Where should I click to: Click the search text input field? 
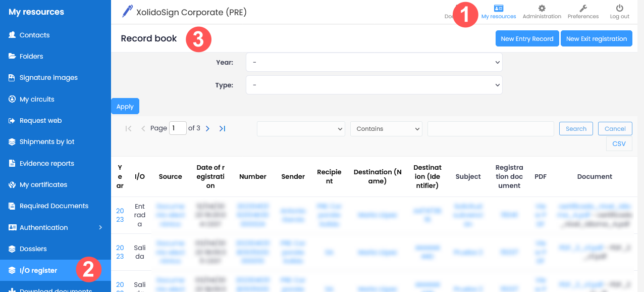pyautogui.click(x=491, y=129)
